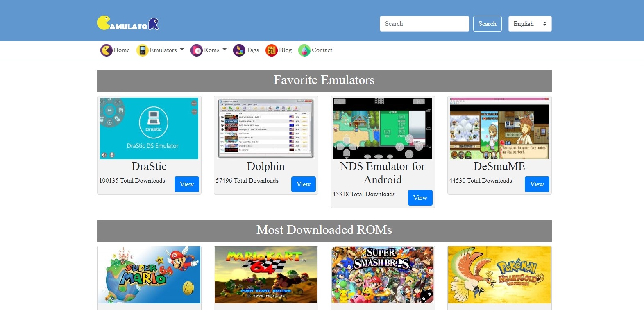The height and width of the screenshot is (310, 644).
Task: Click the 44530 Total Downloads text
Action: click(x=481, y=181)
